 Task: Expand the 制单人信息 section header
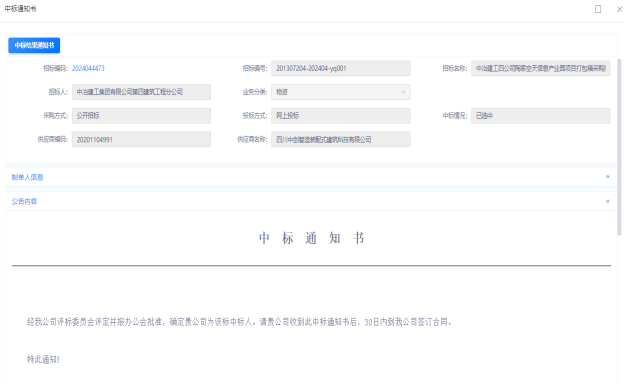click(x=310, y=177)
